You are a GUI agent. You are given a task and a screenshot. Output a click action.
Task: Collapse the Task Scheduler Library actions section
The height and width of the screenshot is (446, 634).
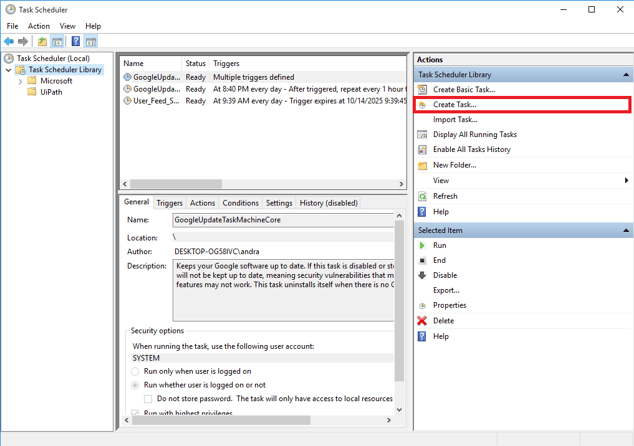pyautogui.click(x=626, y=75)
